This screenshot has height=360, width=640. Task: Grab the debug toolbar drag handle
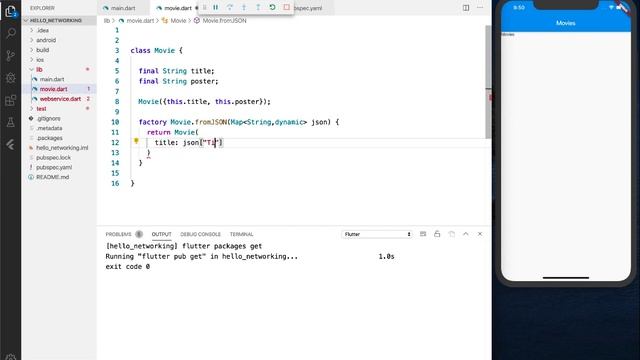click(x=204, y=7)
